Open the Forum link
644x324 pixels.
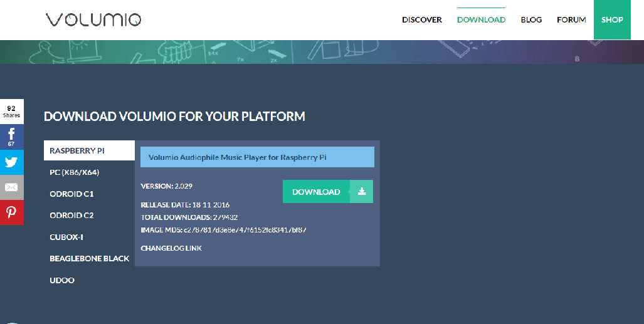[x=571, y=19]
